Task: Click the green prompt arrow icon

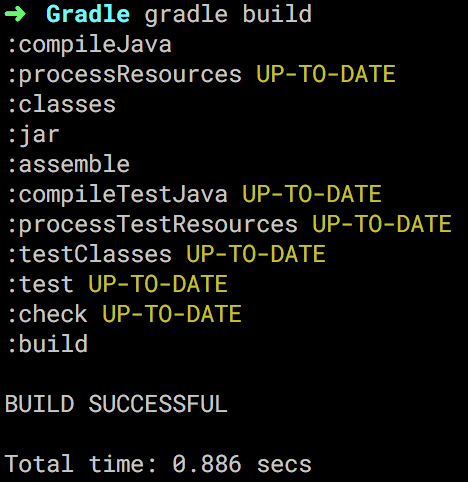Action: tap(16, 14)
